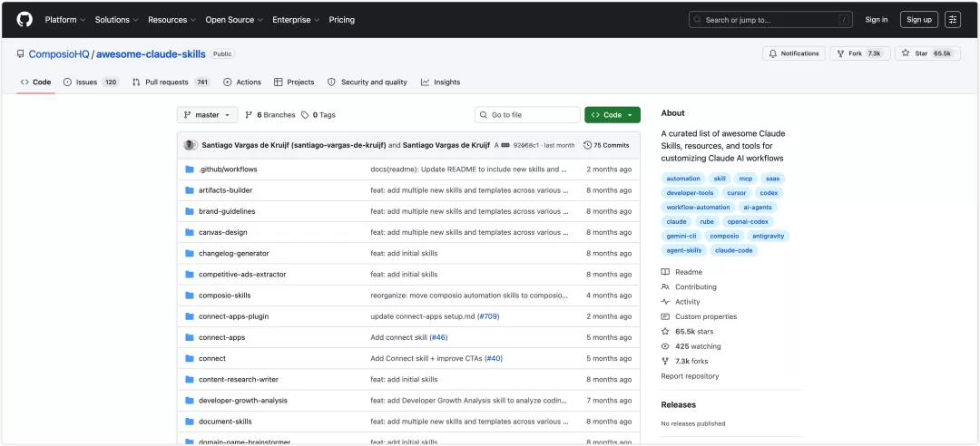Viewport: 980px width, 446px height.
Task: Open the master branch selector dropdown
Action: coord(208,115)
